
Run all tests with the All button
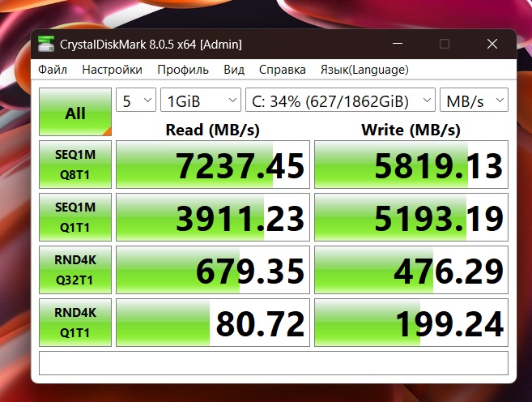click(75, 112)
